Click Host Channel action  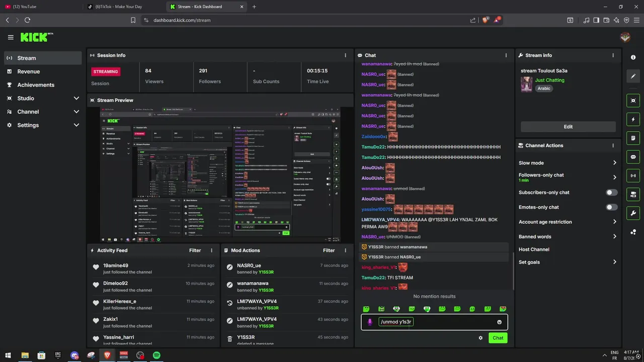(534, 249)
